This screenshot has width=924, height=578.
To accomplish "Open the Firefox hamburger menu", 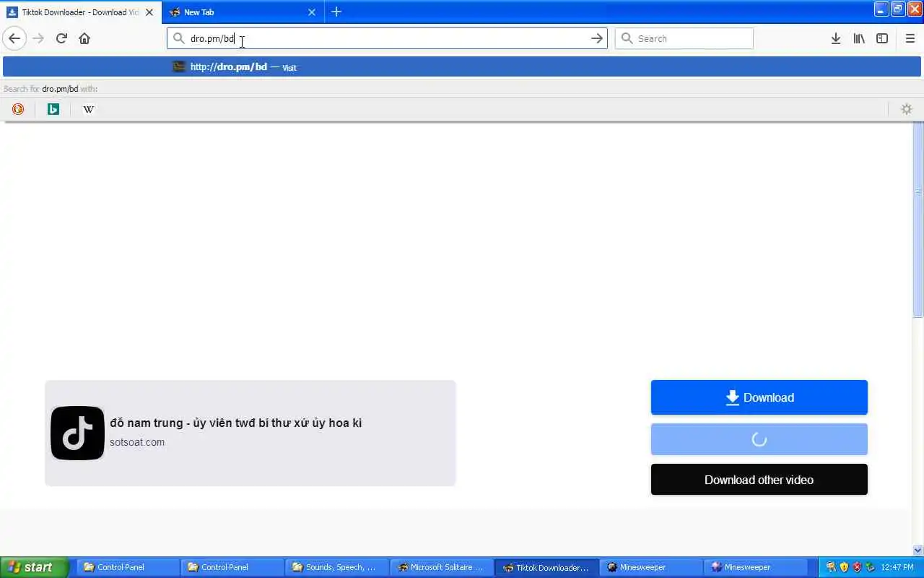I will click(910, 38).
